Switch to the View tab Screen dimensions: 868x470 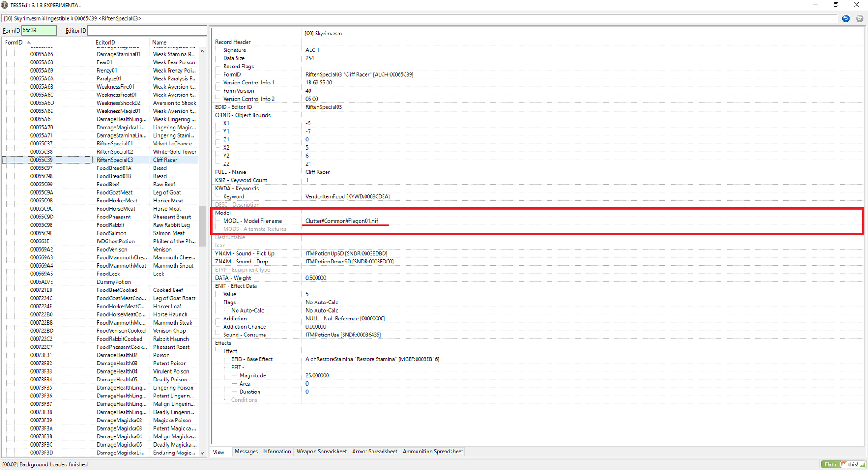219,452
